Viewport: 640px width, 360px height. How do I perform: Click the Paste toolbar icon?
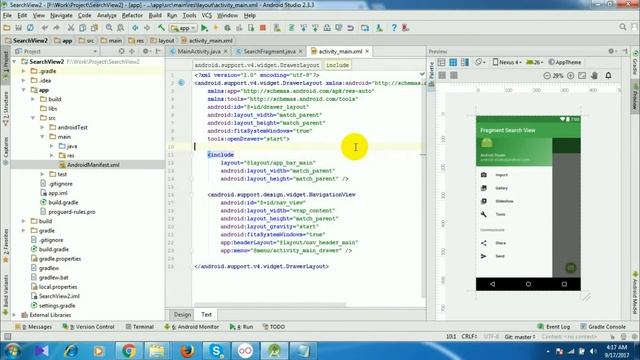pyautogui.click(x=94, y=28)
